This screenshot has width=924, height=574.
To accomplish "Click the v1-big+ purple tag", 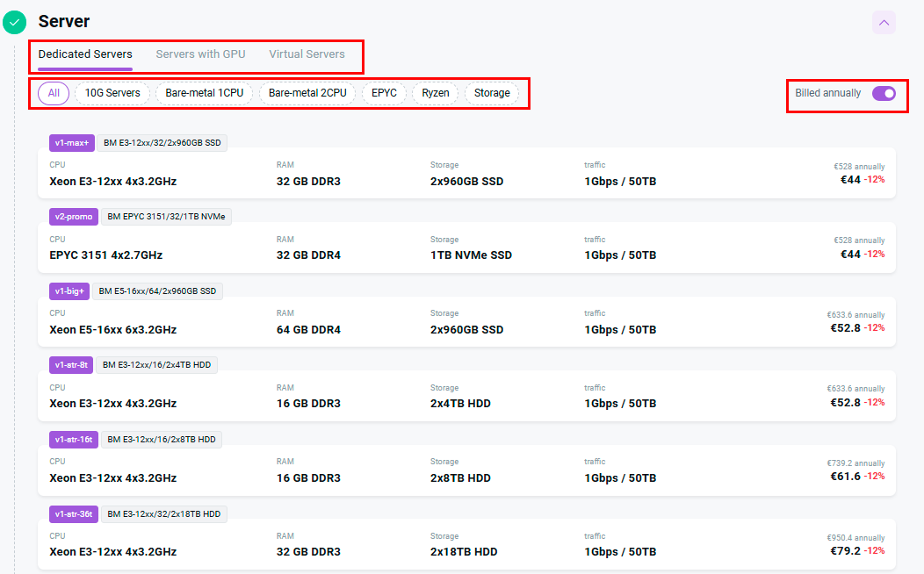I will pyautogui.click(x=70, y=291).
